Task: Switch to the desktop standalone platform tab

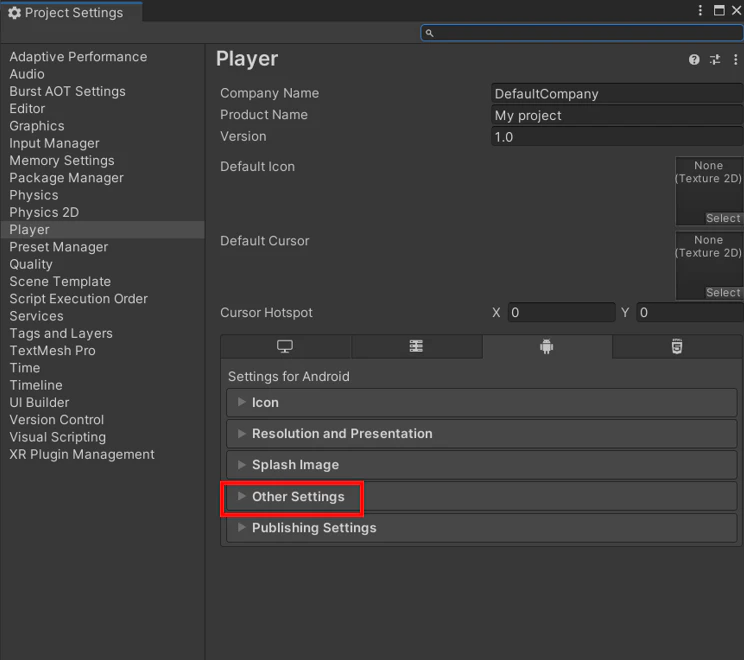Action: click(x=285, y=346)
